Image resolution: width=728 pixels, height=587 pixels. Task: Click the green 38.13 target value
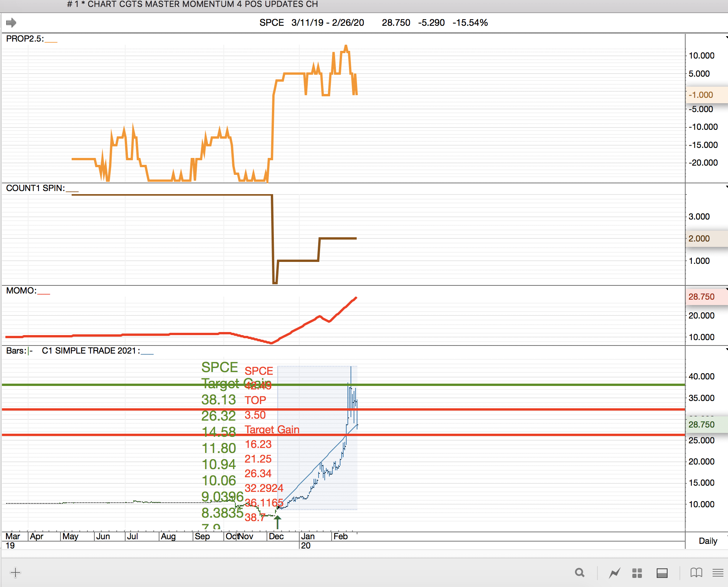[218, 399]
